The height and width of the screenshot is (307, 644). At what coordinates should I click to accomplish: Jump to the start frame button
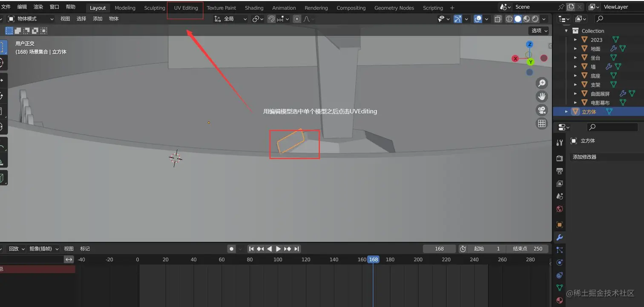[251, 249]
